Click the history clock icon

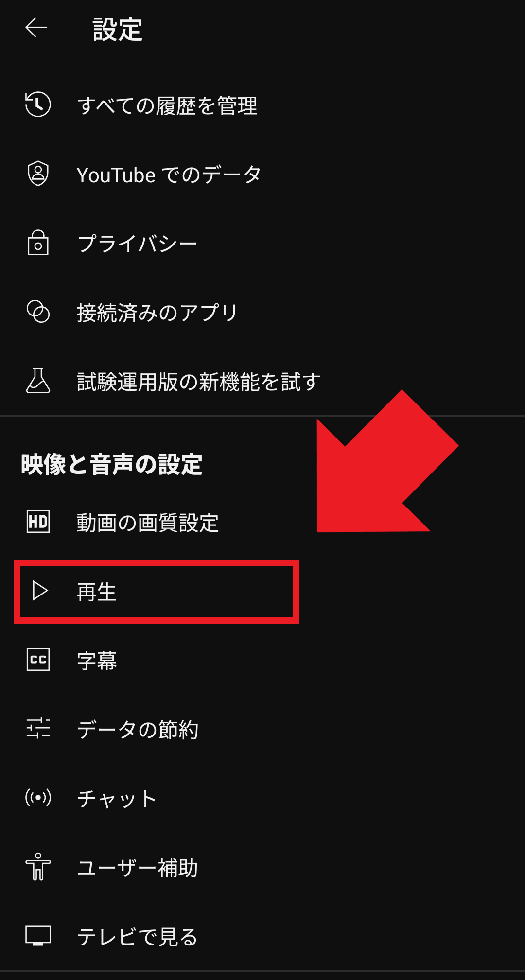click(x=38, y=104)
